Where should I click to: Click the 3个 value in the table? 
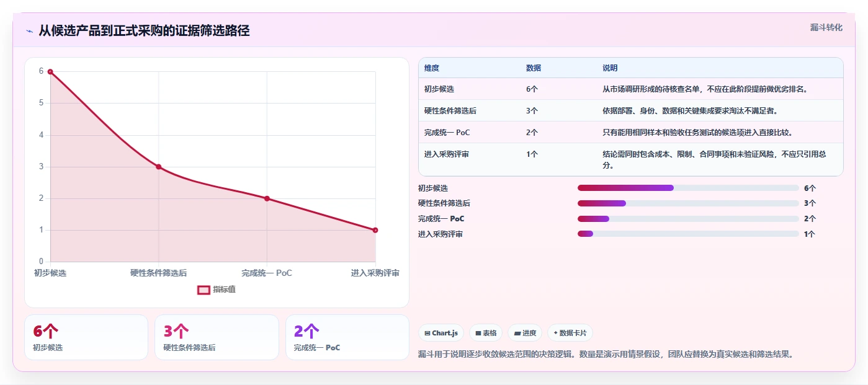532,111
